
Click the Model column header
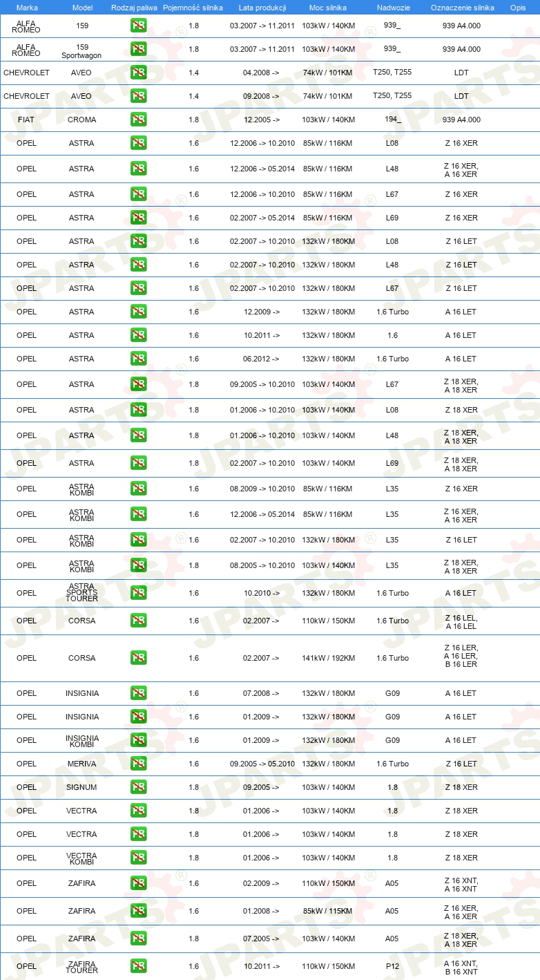click(x=82, y=7)
